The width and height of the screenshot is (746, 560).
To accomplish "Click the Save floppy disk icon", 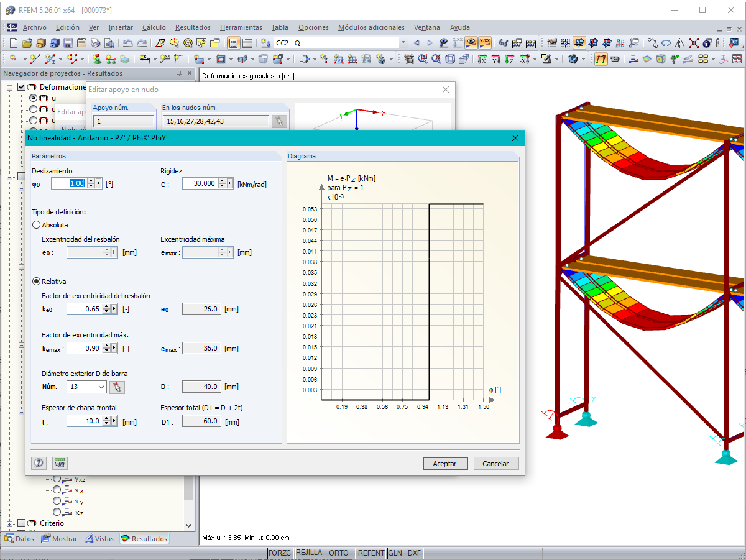I will pos(68,43).
